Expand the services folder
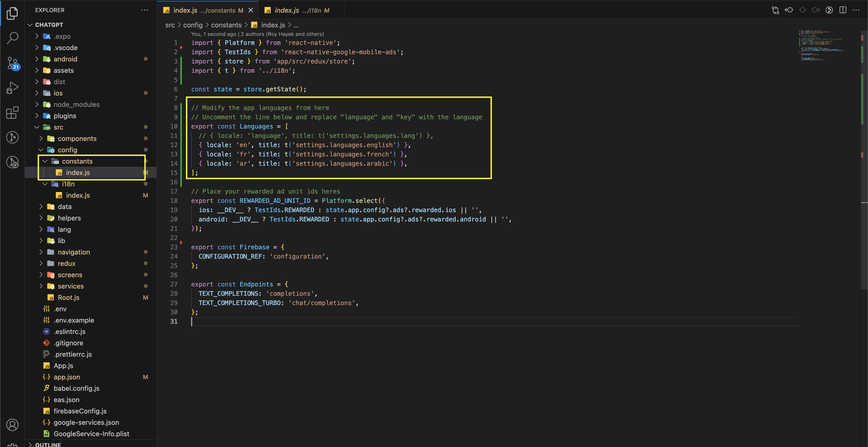The image size is (868, 447). pos(91,286)
